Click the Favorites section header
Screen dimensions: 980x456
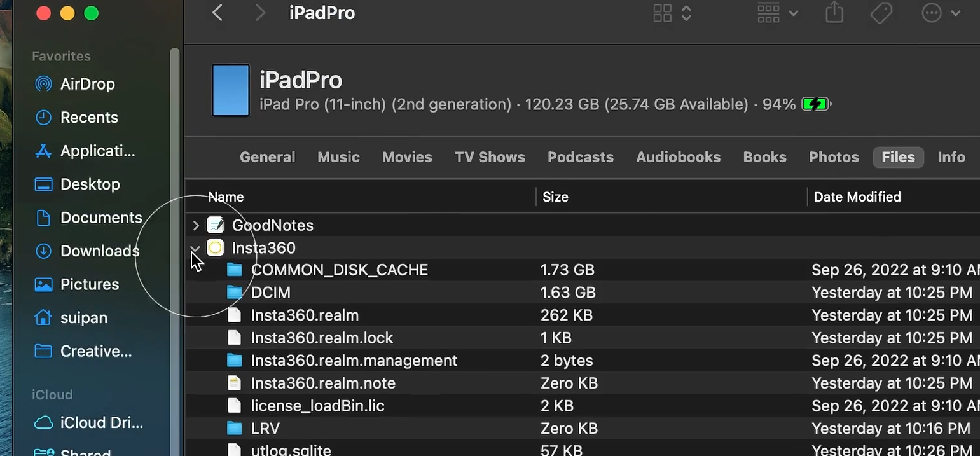[61, 56]
